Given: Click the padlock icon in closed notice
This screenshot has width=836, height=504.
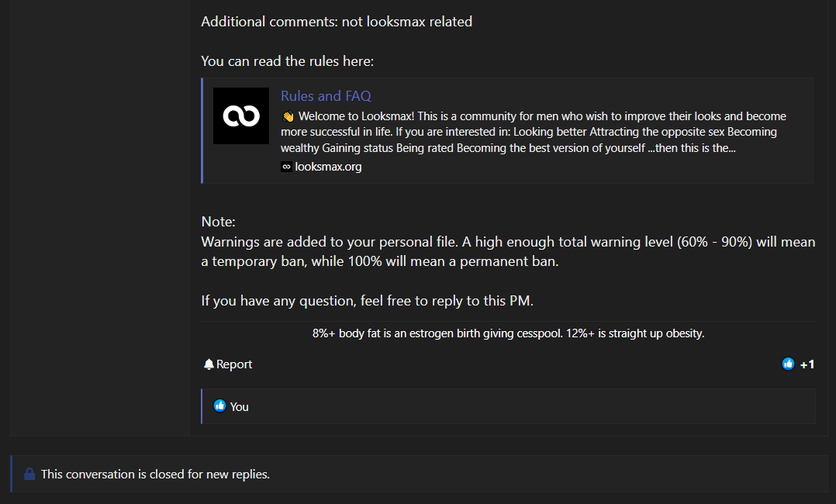Looking at the screenshot, I should (x=29, y=474).
